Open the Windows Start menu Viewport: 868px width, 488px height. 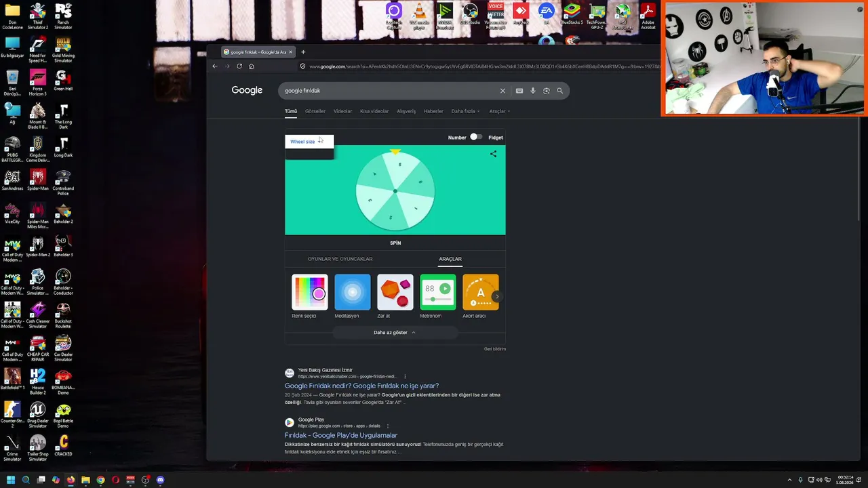click(x=10, y=480)
